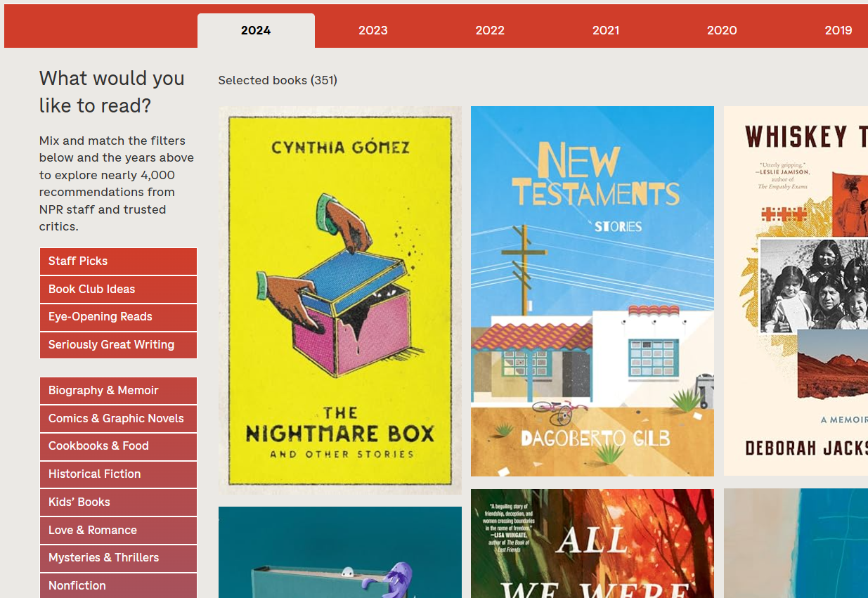Apply the Eye-Opening Reads filter
The height and width of the screenshot is (598, 868).
click(x=118, y=317)
